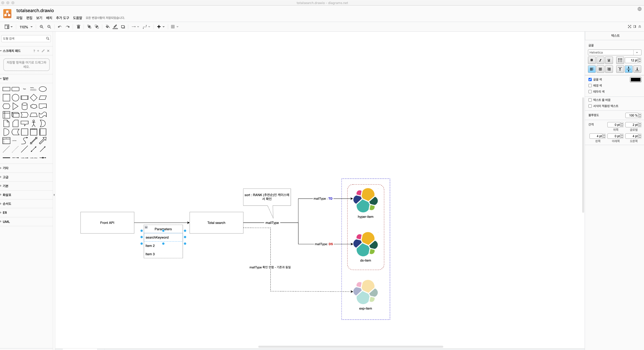
Task: Align text to the center
Action: pos(600,69)
